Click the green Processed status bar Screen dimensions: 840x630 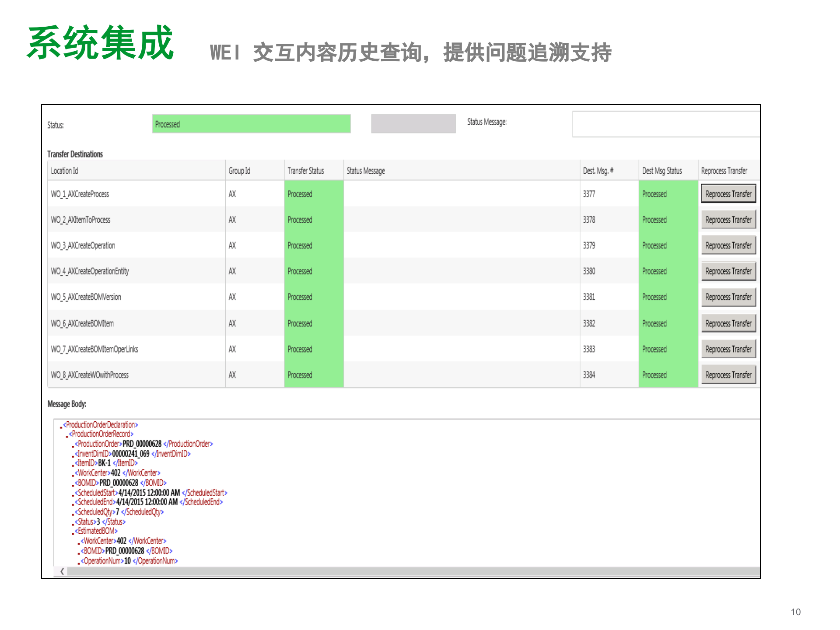click(252, 124)
